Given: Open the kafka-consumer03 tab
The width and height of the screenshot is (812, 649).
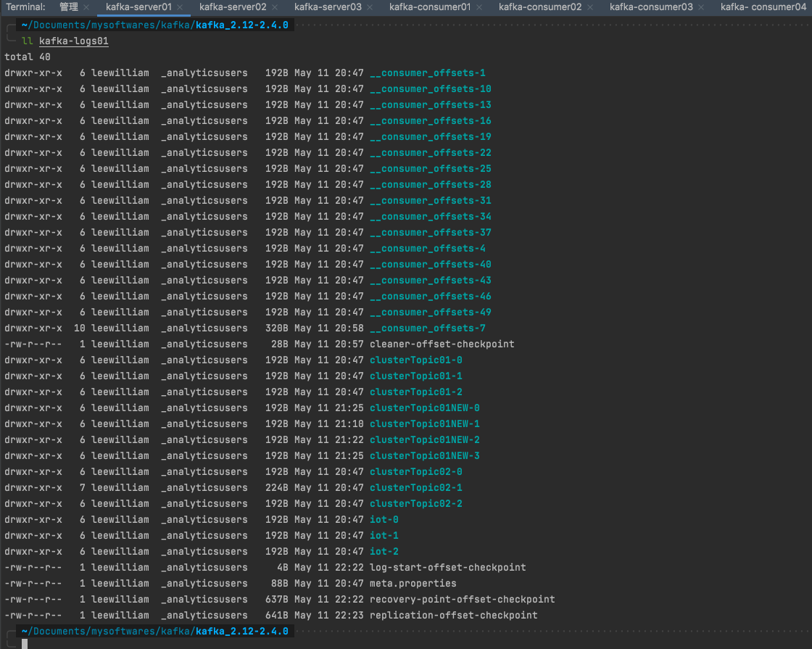Looking at the screenshot, I should coord(651,7).
